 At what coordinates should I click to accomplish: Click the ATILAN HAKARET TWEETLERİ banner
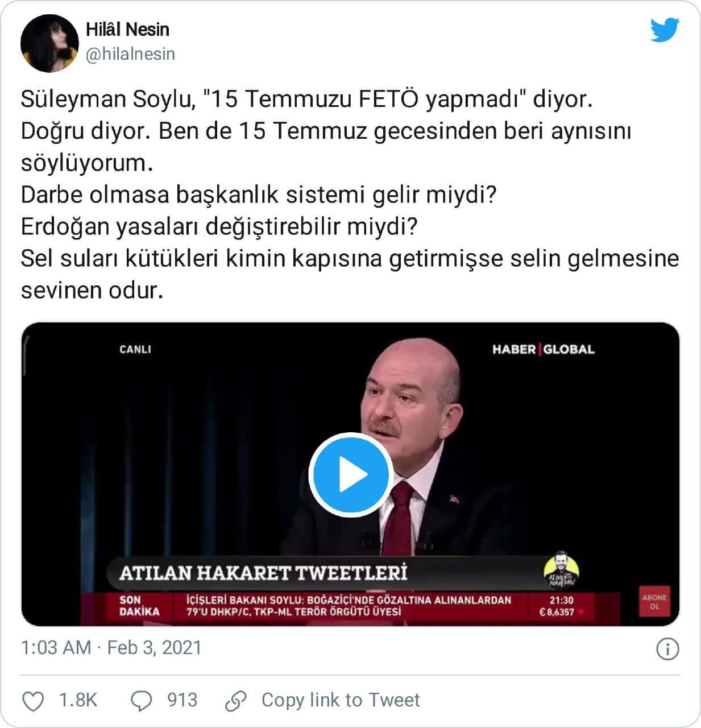point(264,572)
